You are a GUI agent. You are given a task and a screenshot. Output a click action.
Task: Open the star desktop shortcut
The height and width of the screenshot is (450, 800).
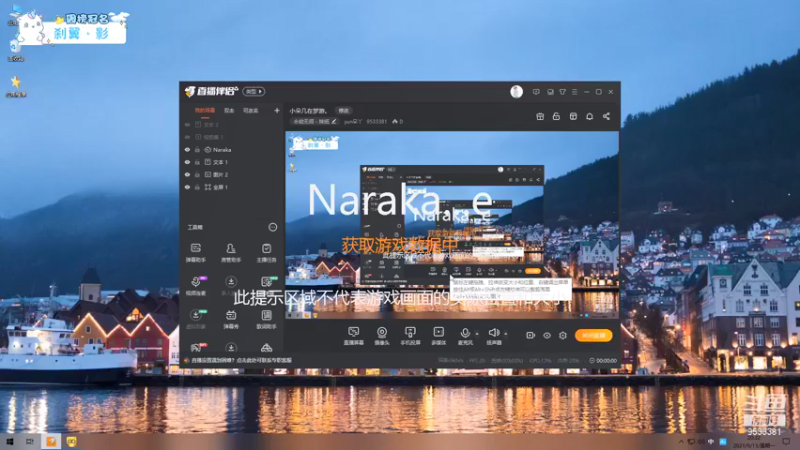coord(16,85)
